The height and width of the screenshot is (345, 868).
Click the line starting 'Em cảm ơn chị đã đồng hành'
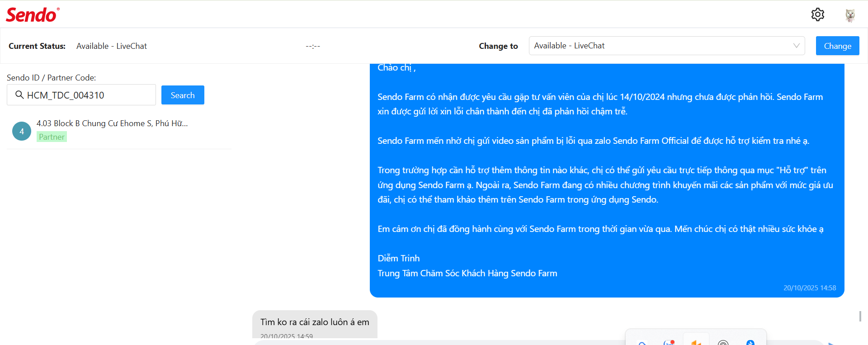[600, 229]
